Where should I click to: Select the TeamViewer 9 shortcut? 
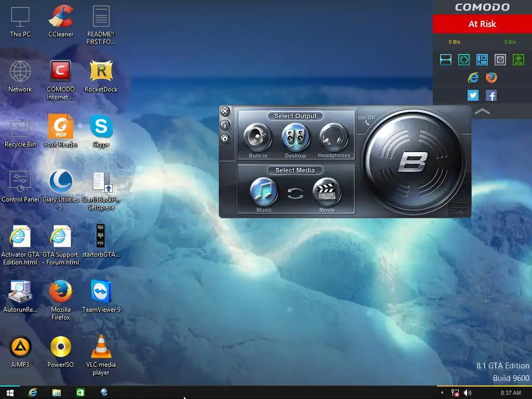coord(101,297)
